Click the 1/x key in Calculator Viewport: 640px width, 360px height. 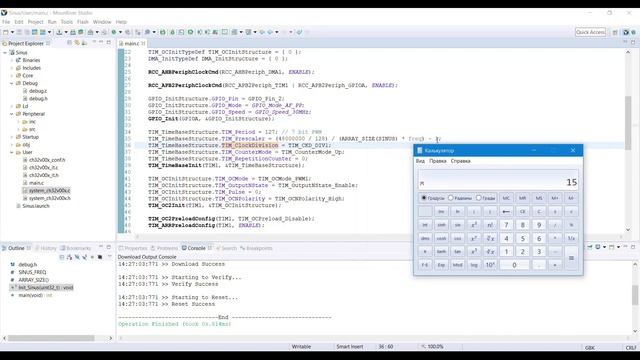click(x=571, y=238)
